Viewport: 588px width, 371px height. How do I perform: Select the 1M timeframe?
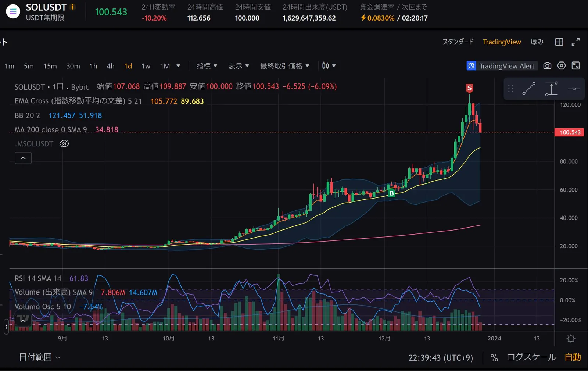tap(165, 66)
